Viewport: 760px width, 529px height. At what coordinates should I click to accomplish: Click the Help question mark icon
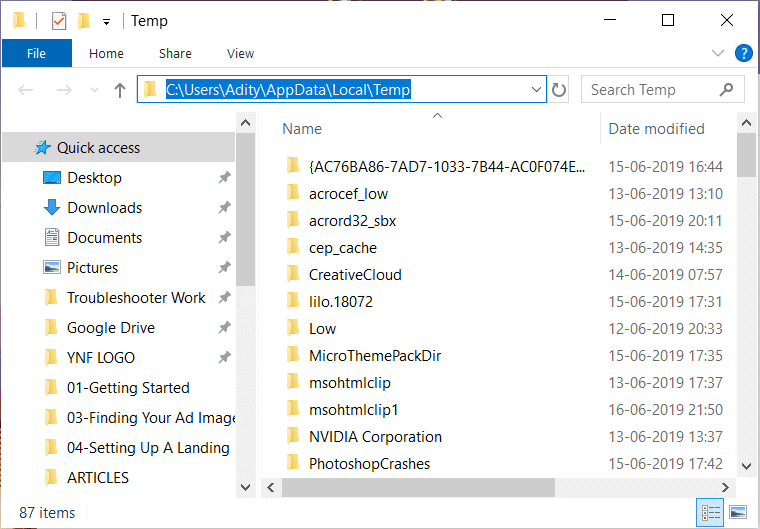[x=743, y=53]
